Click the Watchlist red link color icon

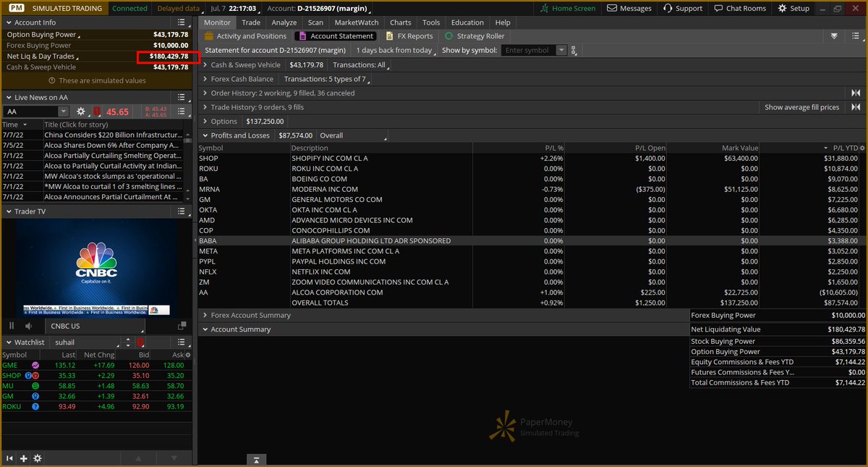coord(140,342)
